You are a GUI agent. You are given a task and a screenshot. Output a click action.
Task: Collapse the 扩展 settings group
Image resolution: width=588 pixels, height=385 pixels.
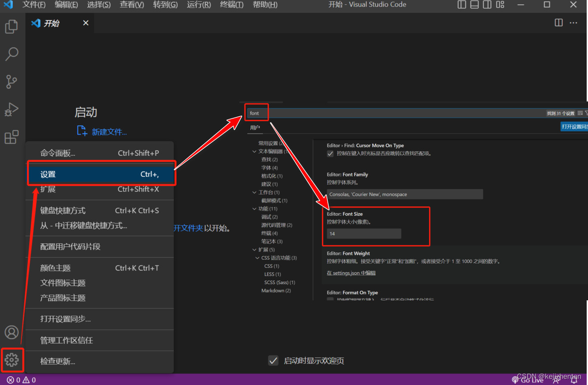pos(255,250)
